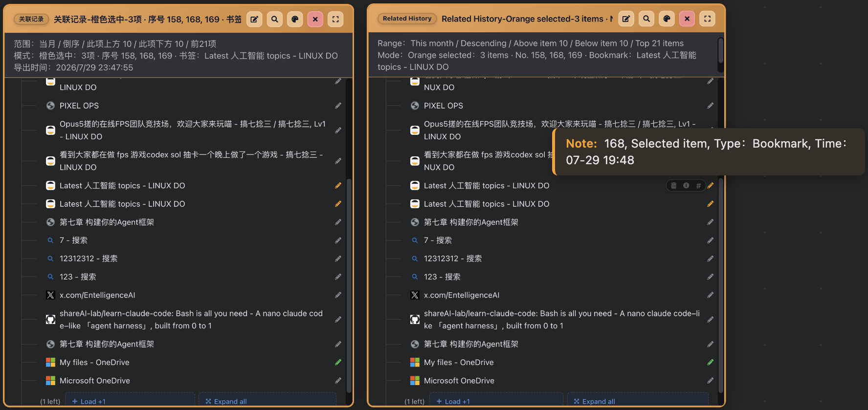
Task: Close the Related History panel
Action: [687, 19]
